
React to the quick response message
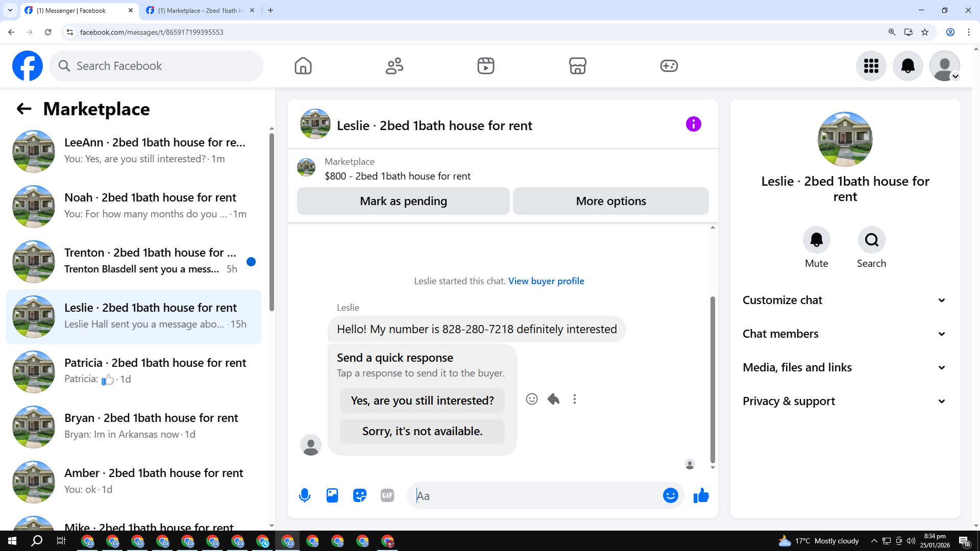click(532, 399)
